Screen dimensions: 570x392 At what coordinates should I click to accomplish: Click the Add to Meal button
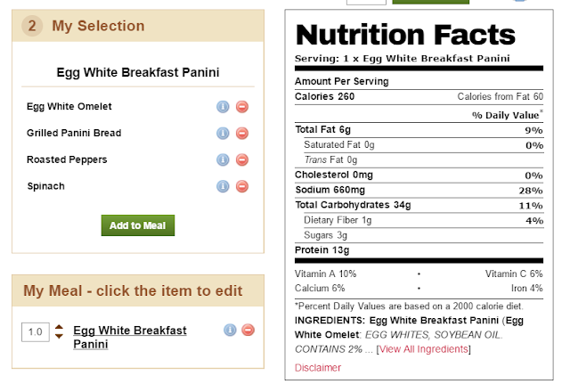pos(138,225)
